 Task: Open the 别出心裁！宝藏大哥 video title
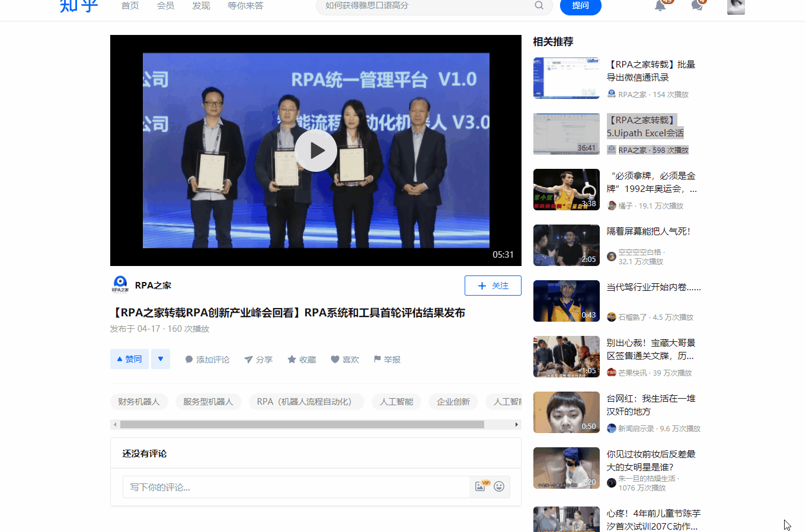click(651, 350)
